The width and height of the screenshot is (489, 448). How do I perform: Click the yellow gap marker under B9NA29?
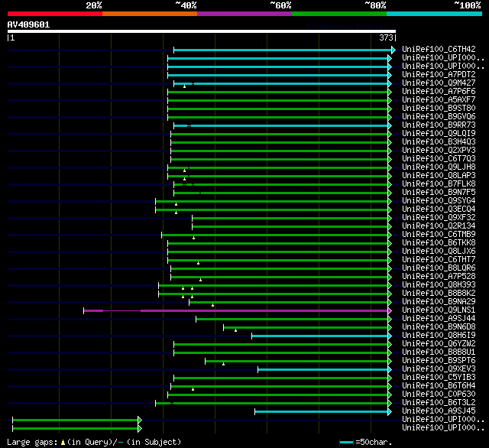pos(212,305)
